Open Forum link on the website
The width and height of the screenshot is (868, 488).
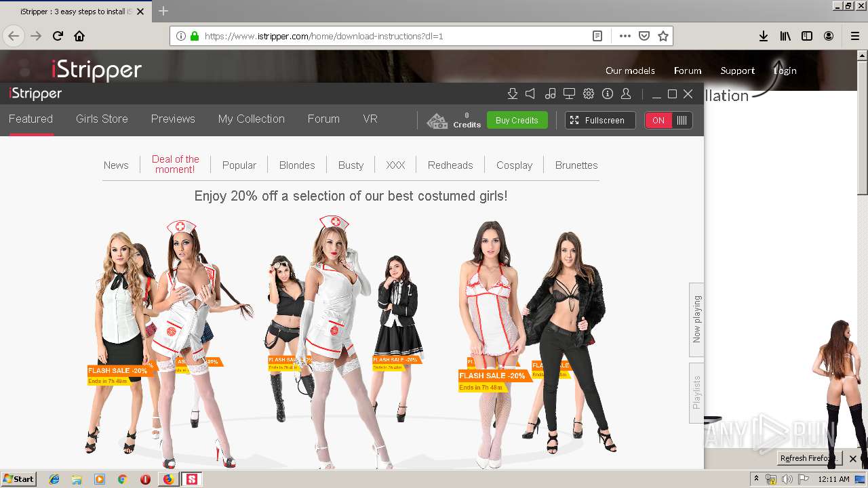(x=688, y=70)
